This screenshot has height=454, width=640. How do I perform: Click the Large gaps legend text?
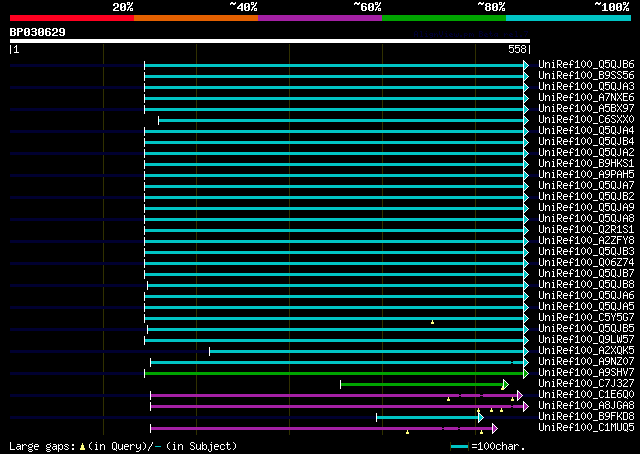tap(42, 446)
